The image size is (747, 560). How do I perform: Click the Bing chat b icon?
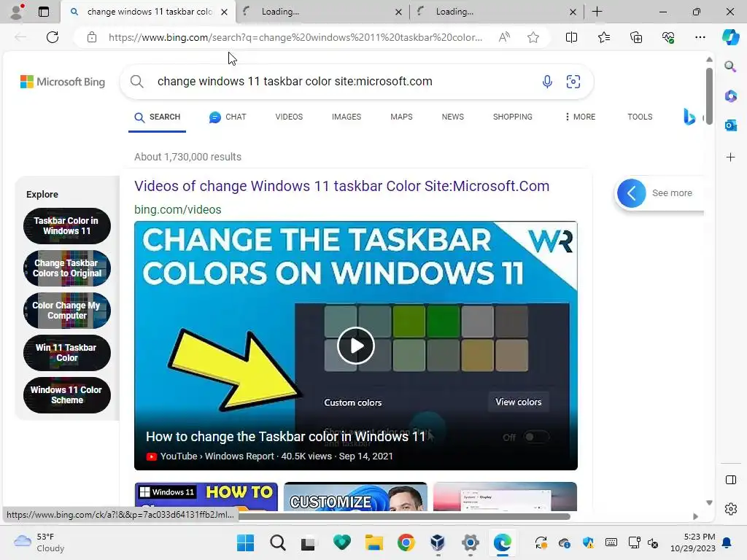point(689,117)
